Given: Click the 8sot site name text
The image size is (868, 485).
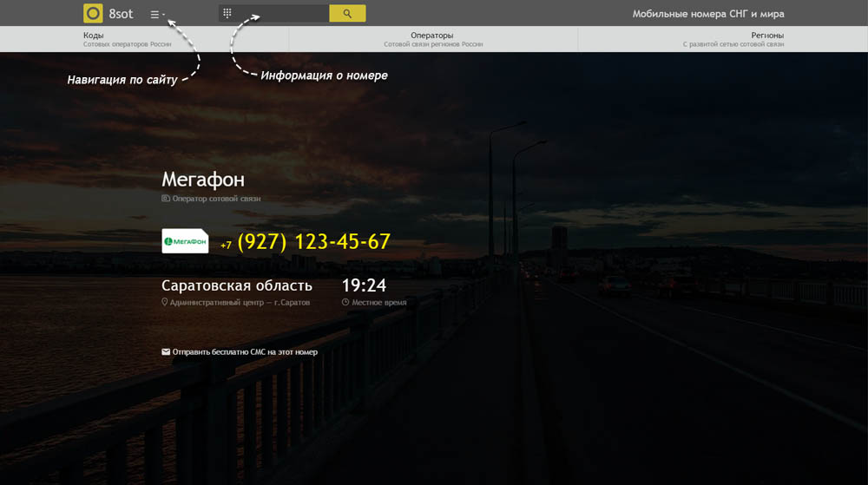Looking at the screenshot, I should (121, 14).
